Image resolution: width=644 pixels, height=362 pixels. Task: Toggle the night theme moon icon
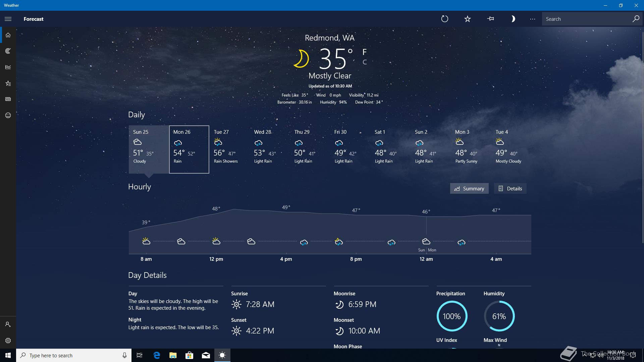513,19
